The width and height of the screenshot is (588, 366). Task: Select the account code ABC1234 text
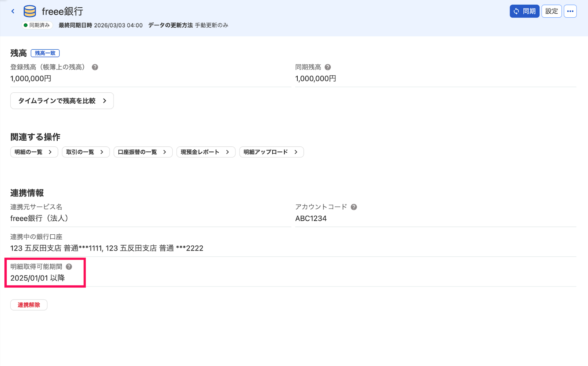tap(311, 218)
